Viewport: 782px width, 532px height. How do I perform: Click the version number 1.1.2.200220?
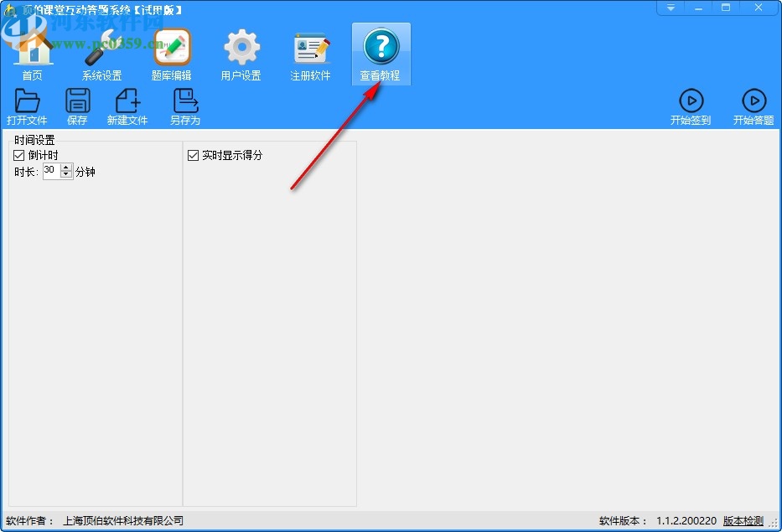coord(686,521)
